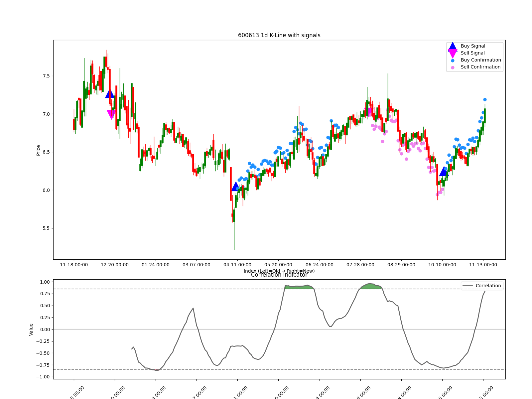532x399 pixels.
Task: Click the Sell Signal label text in the legend
Action: click(x=473, y=53)
